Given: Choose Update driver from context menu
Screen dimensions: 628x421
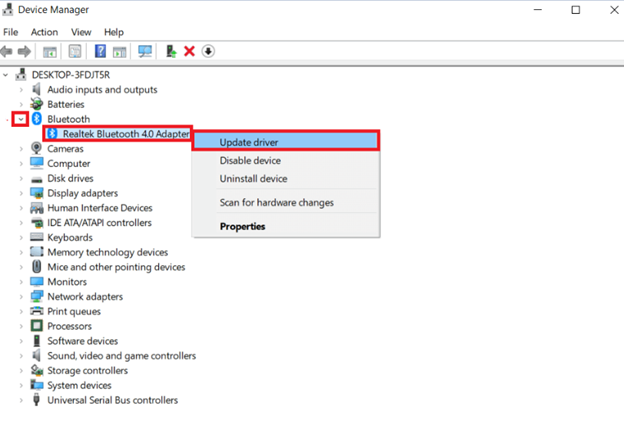Looking at the screenshot, I should (x=286, y=142).
